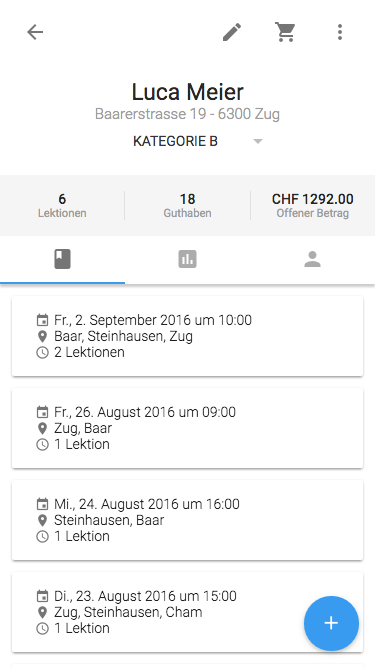The height and width of the screenshot is (667, 375).
Task: Switch to the statistics chart tab
Action: 188,259
